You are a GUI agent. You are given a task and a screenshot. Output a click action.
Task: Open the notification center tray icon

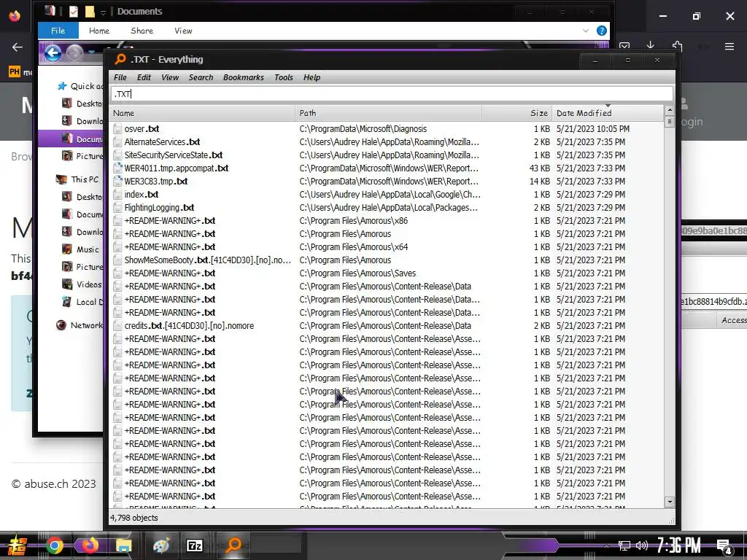[724, 546]
